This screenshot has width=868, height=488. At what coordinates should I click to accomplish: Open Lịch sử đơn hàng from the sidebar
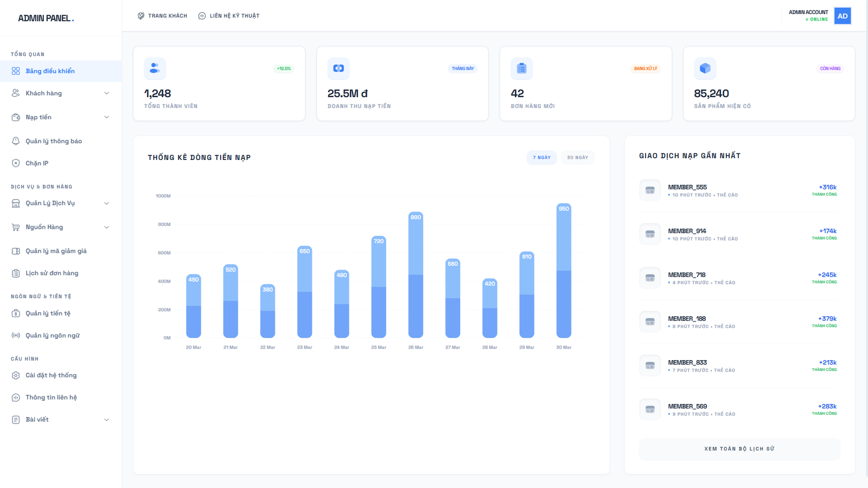tap(51, 273)
